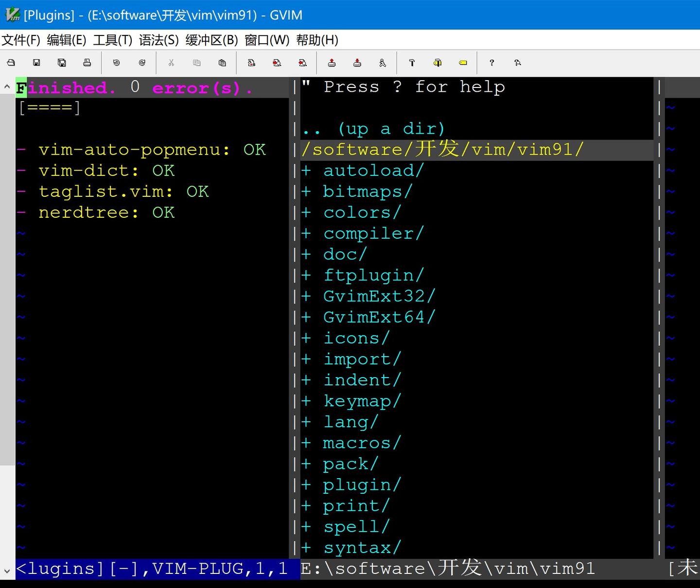Click the Redo toolbar icon

click(141, 63)
